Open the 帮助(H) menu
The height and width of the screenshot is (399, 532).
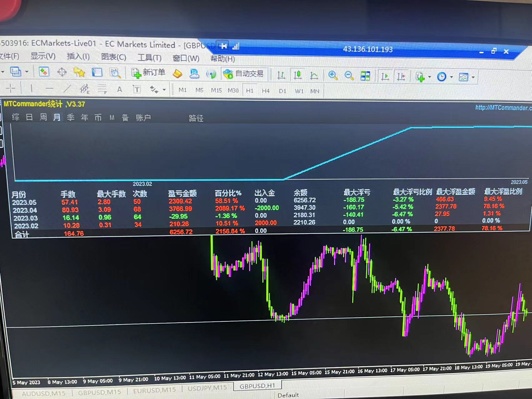pyautogui.click(x=223, y=59)
